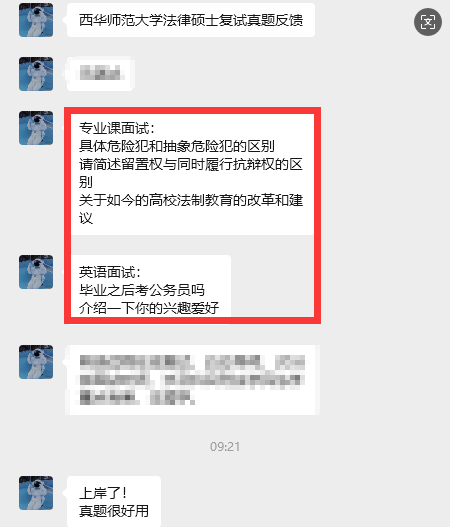Tap avatar next to 英语面试 message
Screen dimensions: 450x527
coord(36,272)
